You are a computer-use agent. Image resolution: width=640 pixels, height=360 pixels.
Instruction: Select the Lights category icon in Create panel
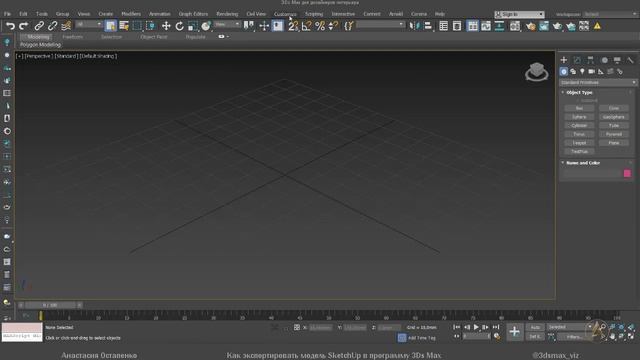click(582, 71)
